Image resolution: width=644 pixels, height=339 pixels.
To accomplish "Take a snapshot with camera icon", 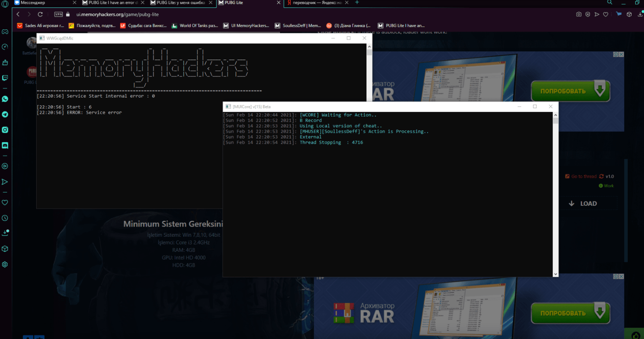I will [x=579, y=14].
